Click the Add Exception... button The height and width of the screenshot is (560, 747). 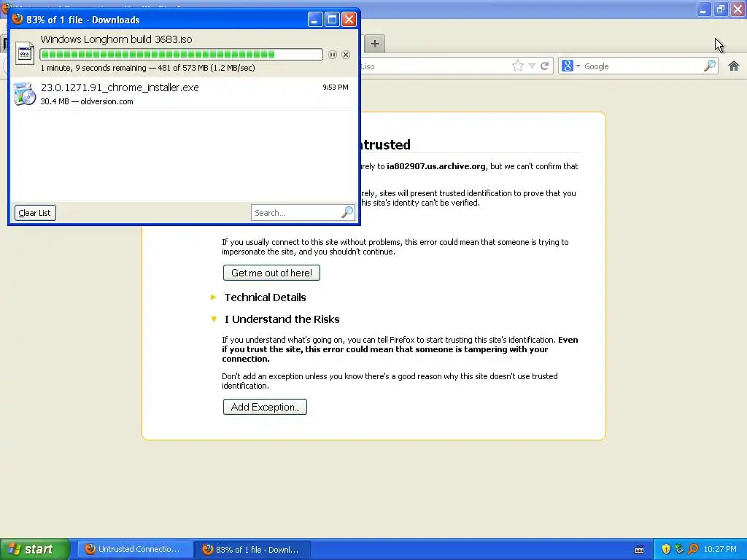[265, 407]
